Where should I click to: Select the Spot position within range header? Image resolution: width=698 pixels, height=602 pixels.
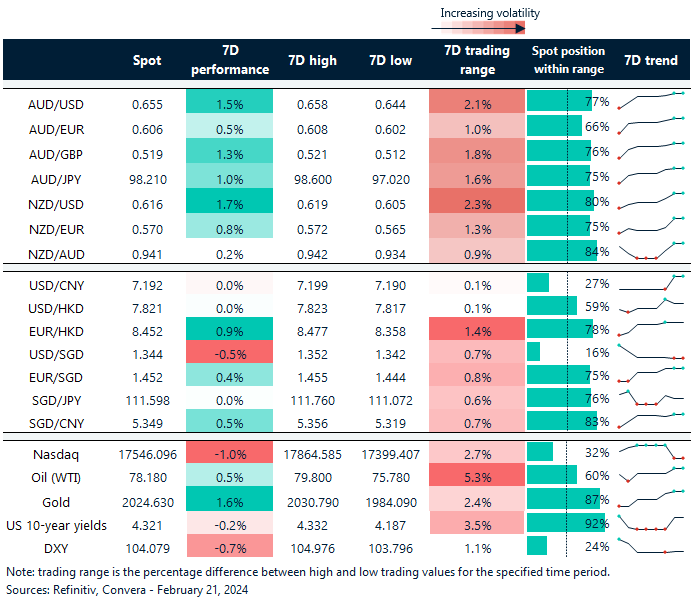pos(568,61)
